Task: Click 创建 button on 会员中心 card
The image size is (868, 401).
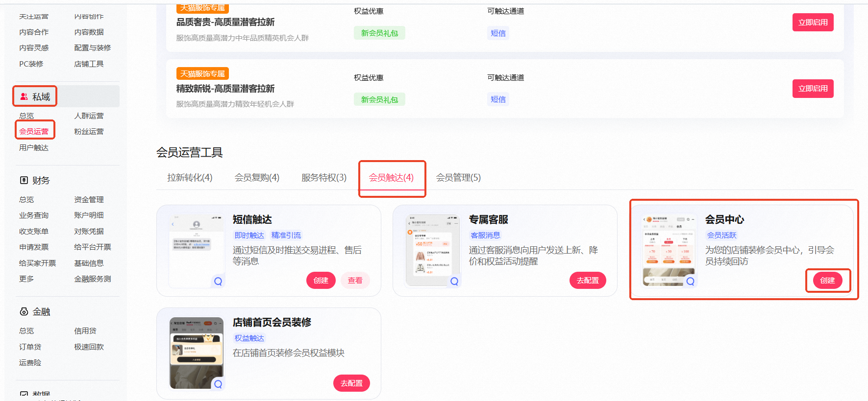Action: (828, 280)
